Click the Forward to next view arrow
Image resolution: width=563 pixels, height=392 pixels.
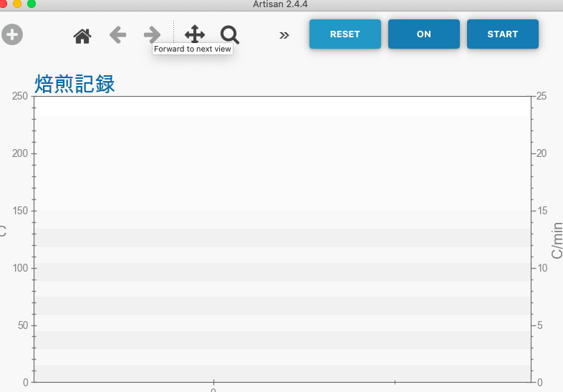pyautogui.click(x=153, y=34)
